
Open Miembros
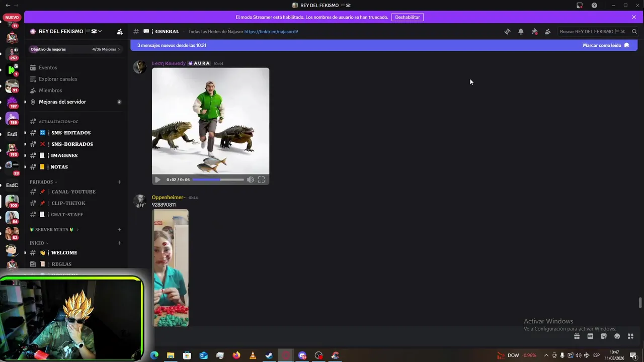75,90
